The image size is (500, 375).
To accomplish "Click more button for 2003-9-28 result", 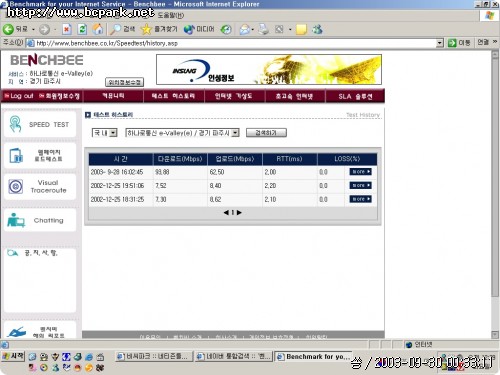I will (360, 172).
